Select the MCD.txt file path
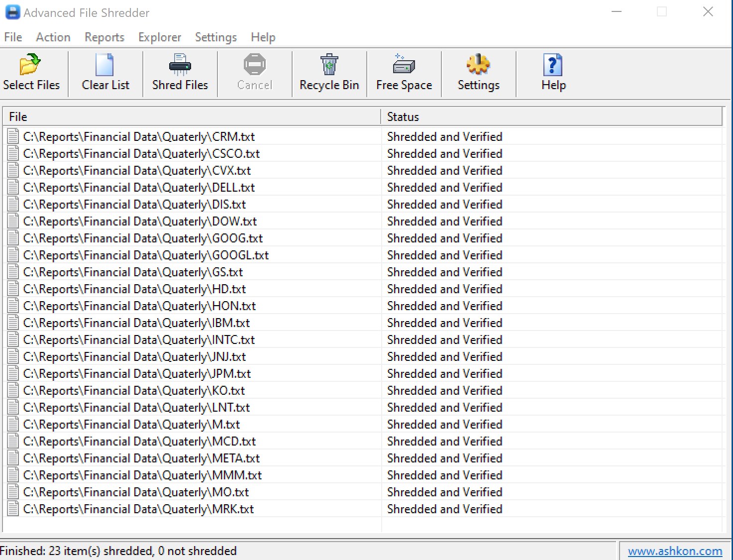The width and height of the screenshot is (733, 560). [139, 441]
